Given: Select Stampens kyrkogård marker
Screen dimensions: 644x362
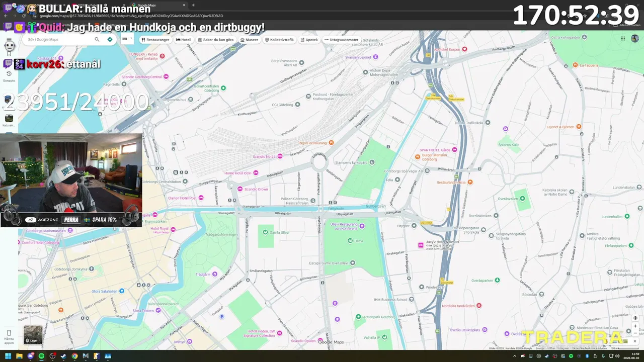Looking at the screenshot, I should pyautogui.click(x=372, y=162).
